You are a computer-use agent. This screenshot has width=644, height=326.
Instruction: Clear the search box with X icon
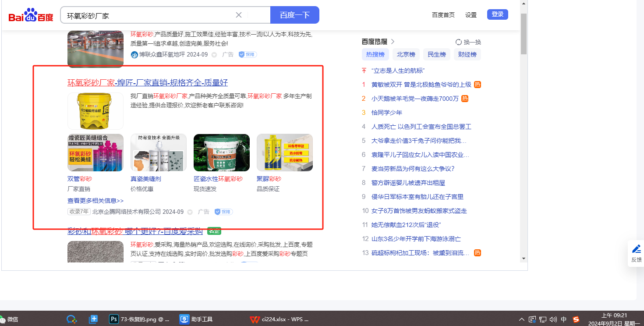(239, 15)
